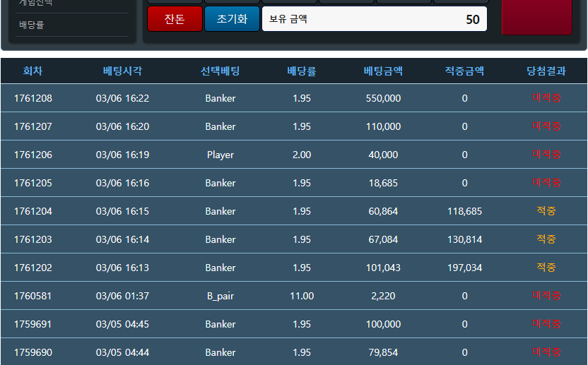Click the 회차 column header
The image size is (588, 365).
(x=33, y=71)
